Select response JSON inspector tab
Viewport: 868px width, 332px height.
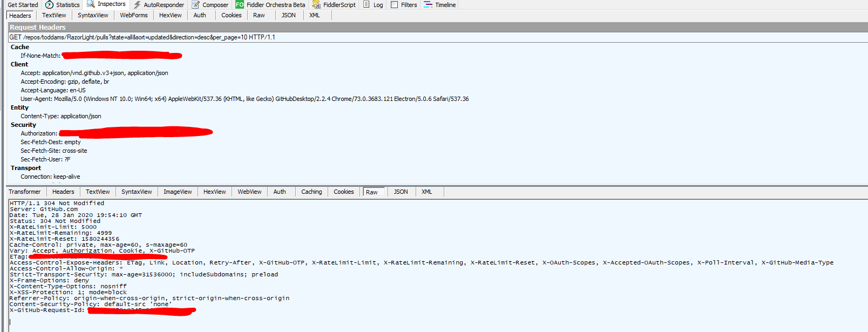click(401, 192)
